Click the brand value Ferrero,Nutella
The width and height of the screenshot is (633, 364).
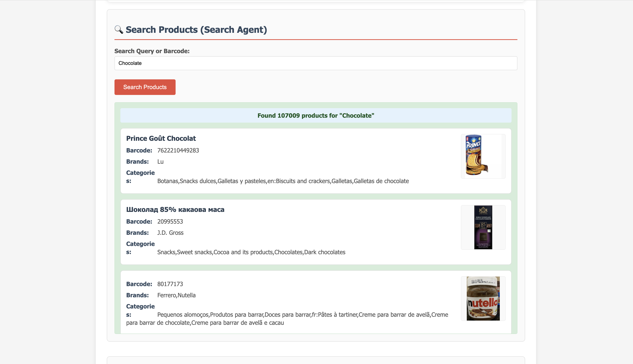click(176, 295)
